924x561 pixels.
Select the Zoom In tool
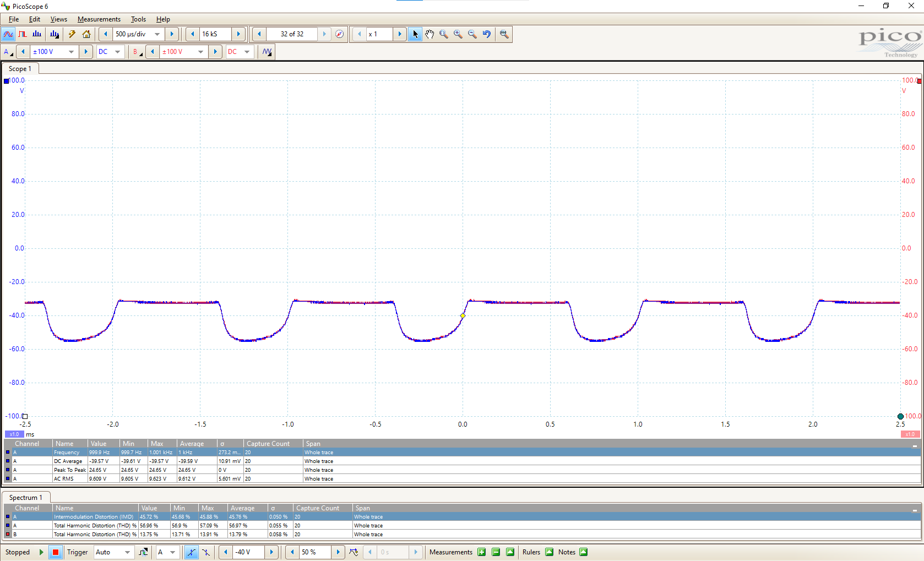tap(458, 34)
